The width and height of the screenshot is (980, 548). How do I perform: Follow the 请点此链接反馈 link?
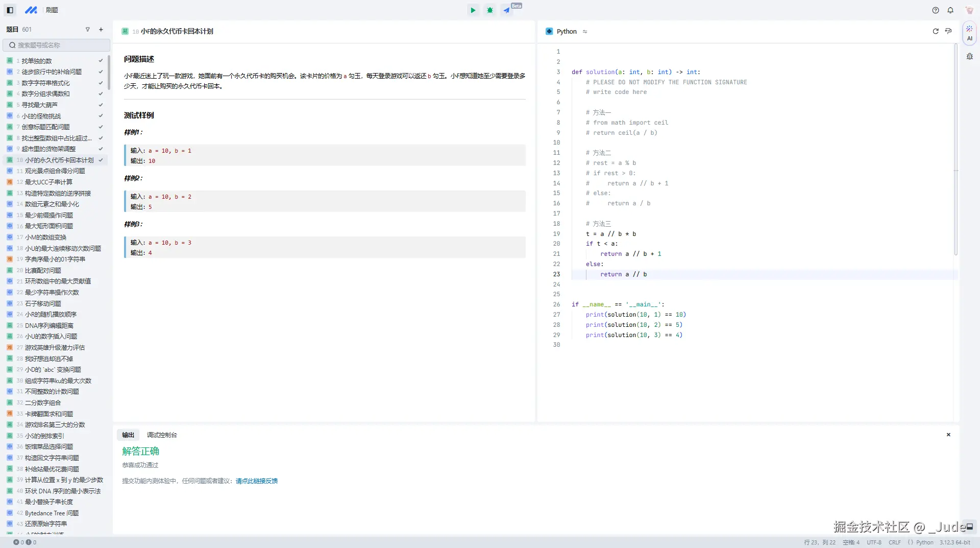pos(257,481)
